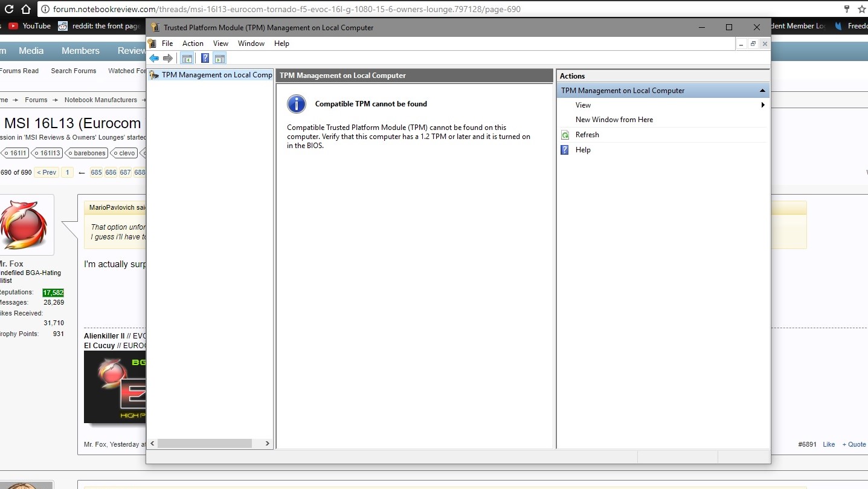Click the Forward arrow in toolbar
Image resolution: width=868 pixels, height=489 pixels.
[168, 58]
